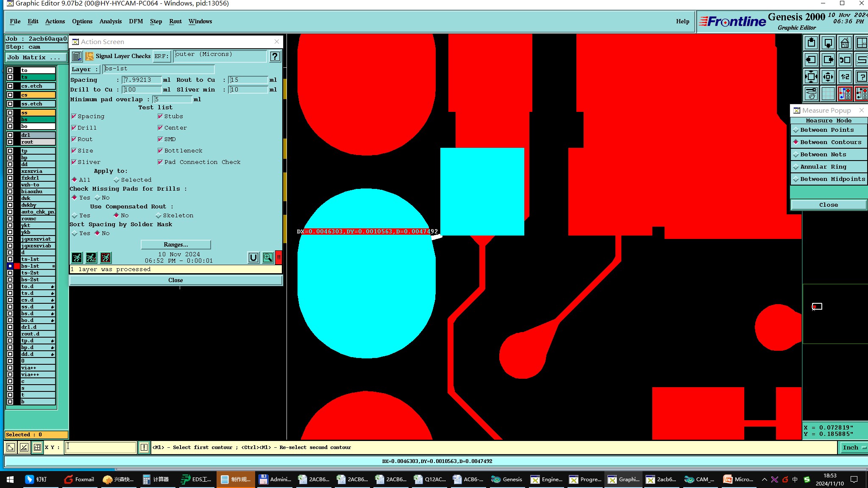Click the 1:2 zoom ratio icon
Screen dimensions: 868x488
845,77
